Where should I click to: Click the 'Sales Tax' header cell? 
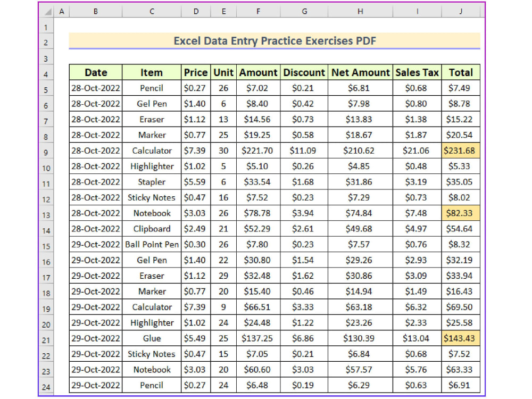pos(417,72)
